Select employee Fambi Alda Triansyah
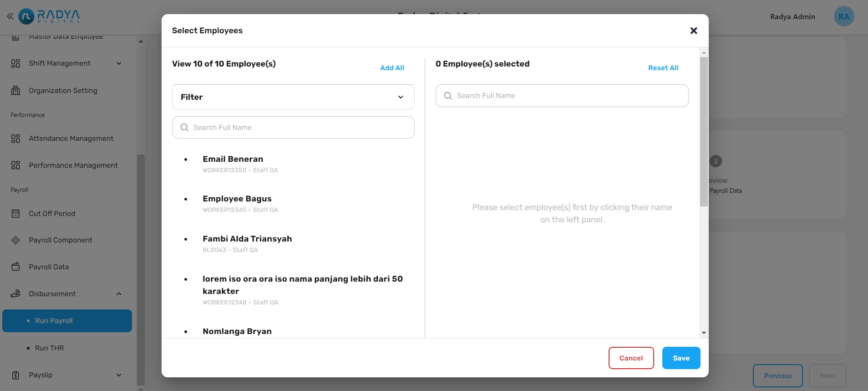Screen dimensions: 868x391 [247, 239]
